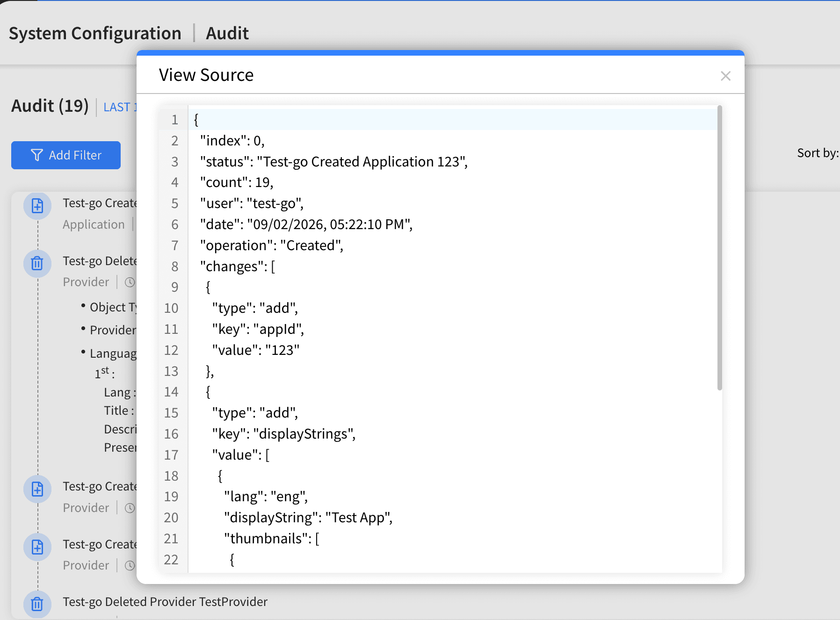Click the created-document icon above the two bottom Provider entries
The image size is (840, 620).
(37, 489)
